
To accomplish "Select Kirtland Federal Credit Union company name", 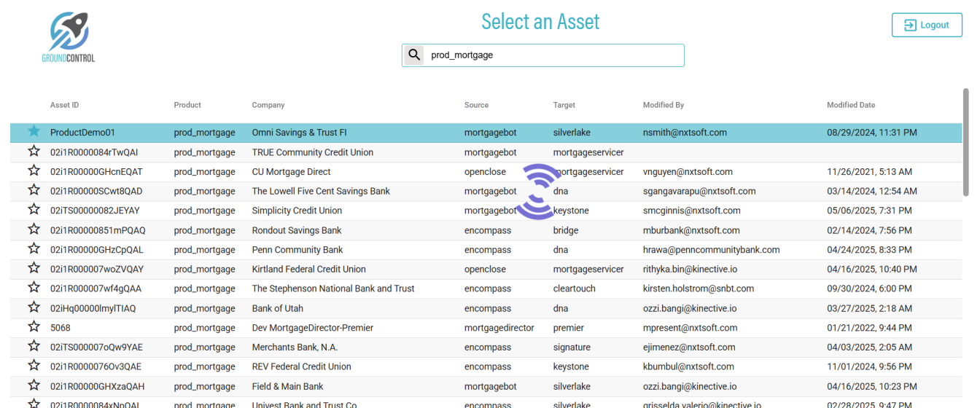I will 308,269.
